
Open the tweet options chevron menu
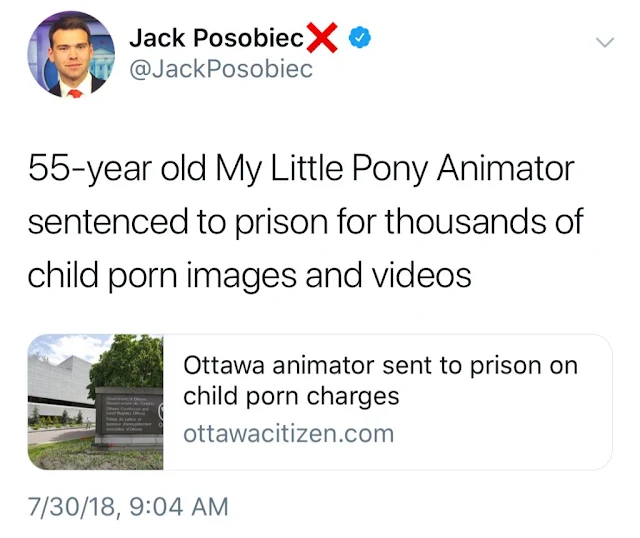click(x=604, y=42)
